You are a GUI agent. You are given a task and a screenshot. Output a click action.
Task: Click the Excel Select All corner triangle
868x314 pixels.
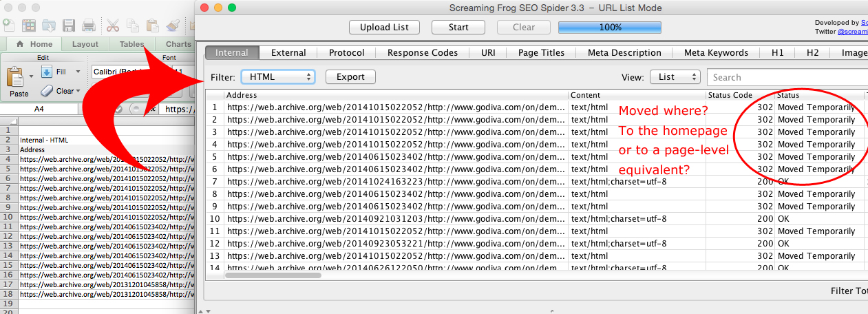point(8,121)
